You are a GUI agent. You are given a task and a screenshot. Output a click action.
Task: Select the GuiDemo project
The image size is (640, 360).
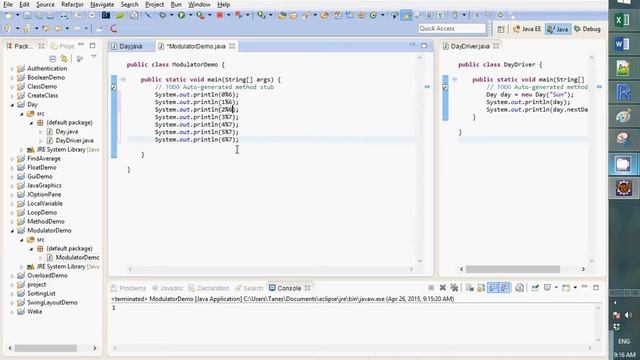40,176
